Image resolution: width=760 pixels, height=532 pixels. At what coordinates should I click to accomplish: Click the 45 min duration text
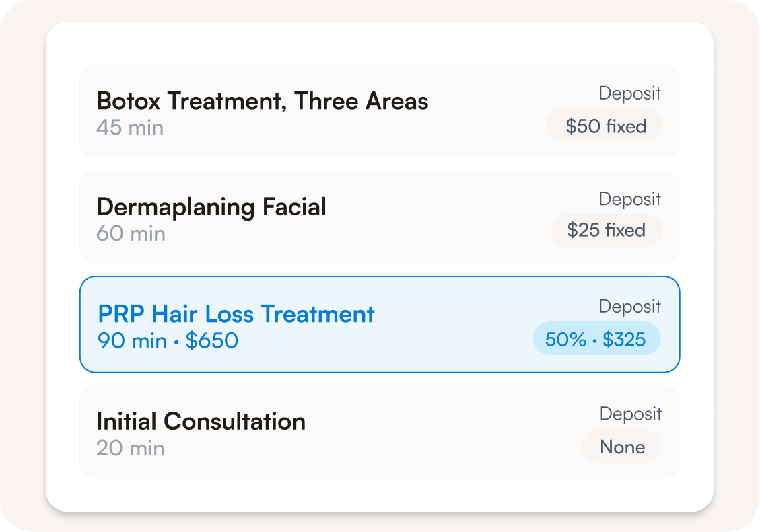(x=130, y=128)
